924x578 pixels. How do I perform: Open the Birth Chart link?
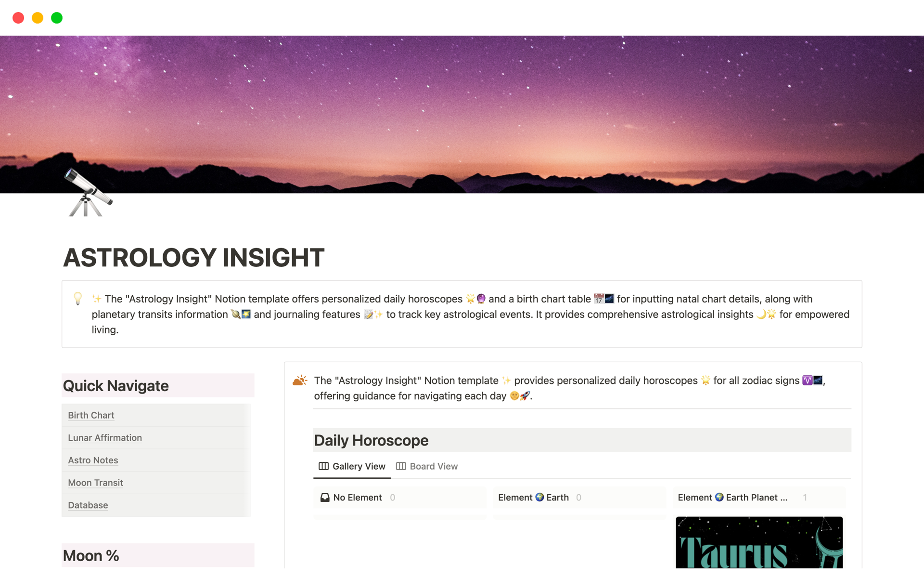point(90,415)
